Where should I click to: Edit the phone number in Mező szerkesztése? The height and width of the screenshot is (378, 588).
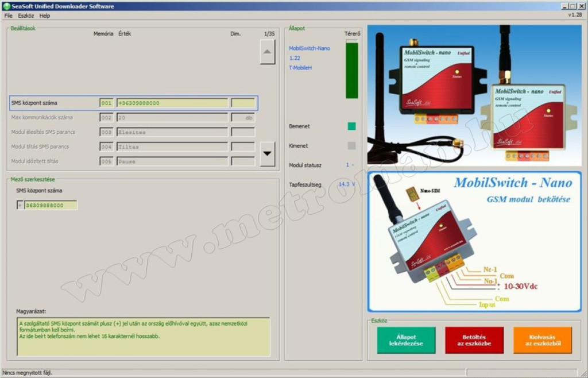pos(51,205)
